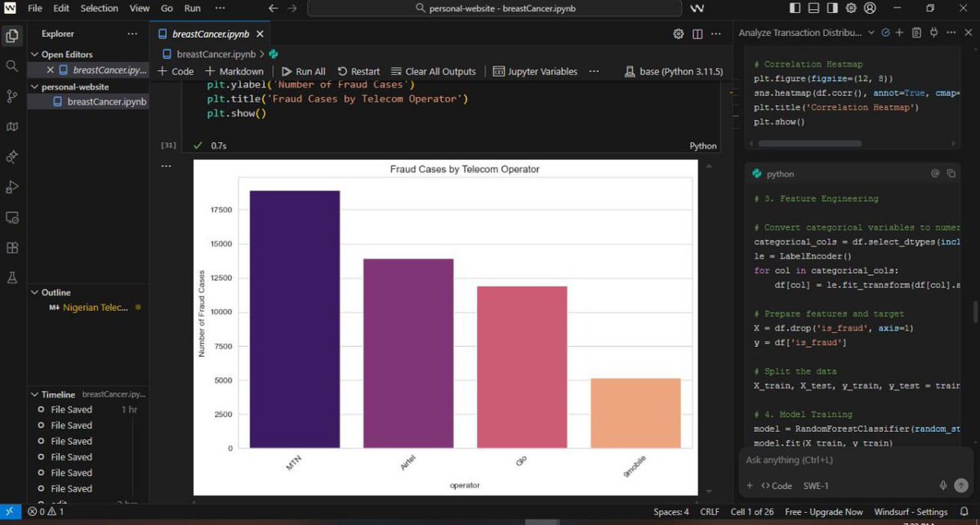Open the Go menu
The image size is (980, 525).
[x=166, y=8]
